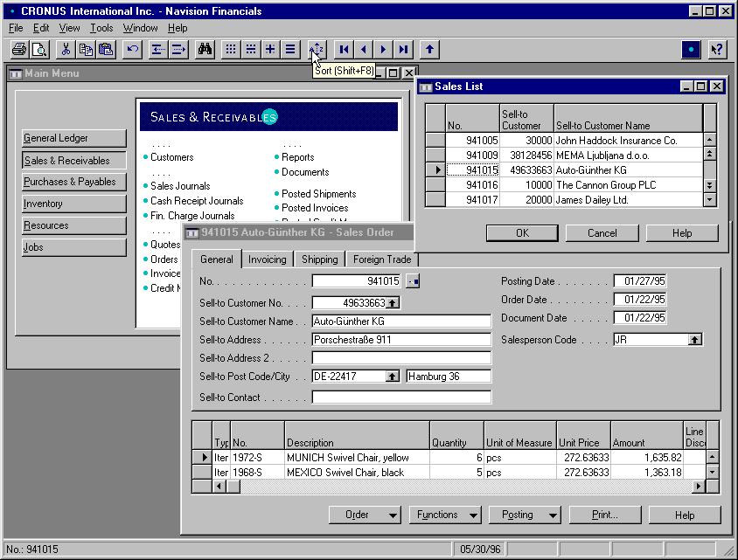Open Salesperson Code lookup arrow
738x560 pixels.
point(694,340)
